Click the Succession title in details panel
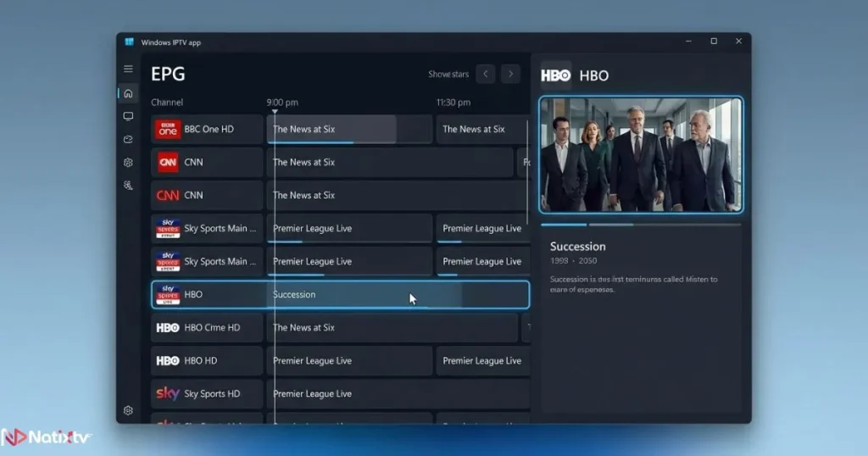The width and height of the screenshot is (868, 456). (578, 247)
